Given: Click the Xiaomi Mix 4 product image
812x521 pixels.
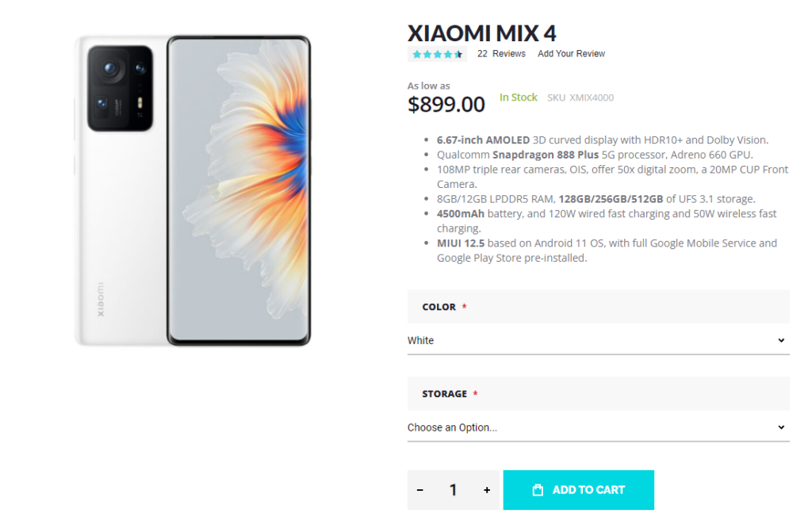Looking at the screenshot, I should click(193, 190).
